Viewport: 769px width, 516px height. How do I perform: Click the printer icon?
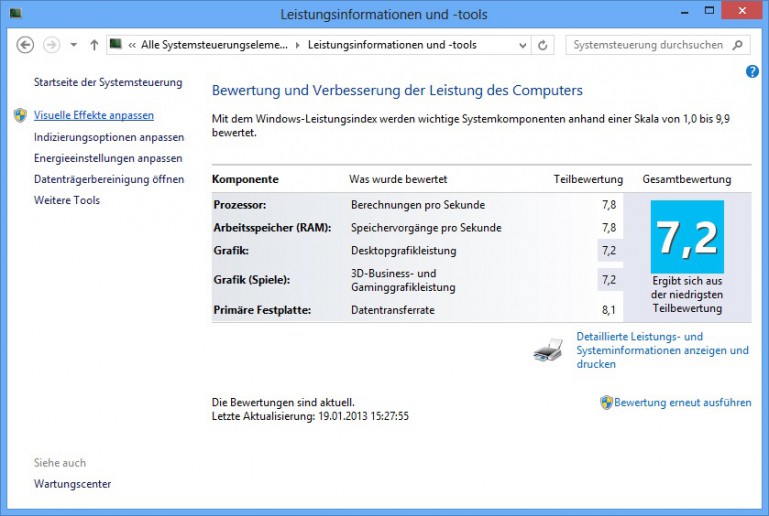[548, 350]
